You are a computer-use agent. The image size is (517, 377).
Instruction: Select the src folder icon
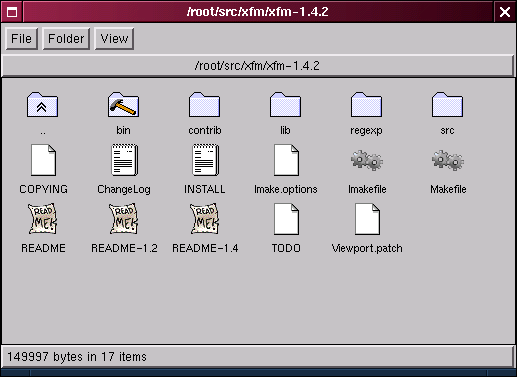[x=447, y=105]
